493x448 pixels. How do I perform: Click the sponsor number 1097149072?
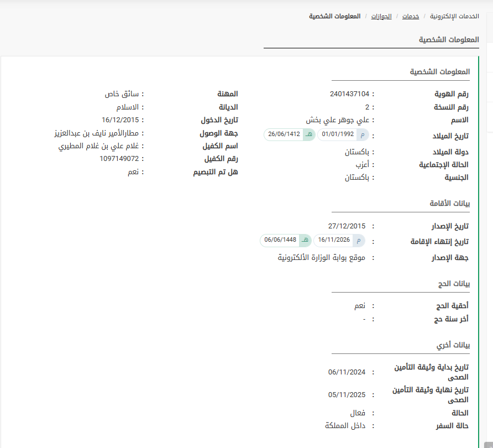coord(119,159)
